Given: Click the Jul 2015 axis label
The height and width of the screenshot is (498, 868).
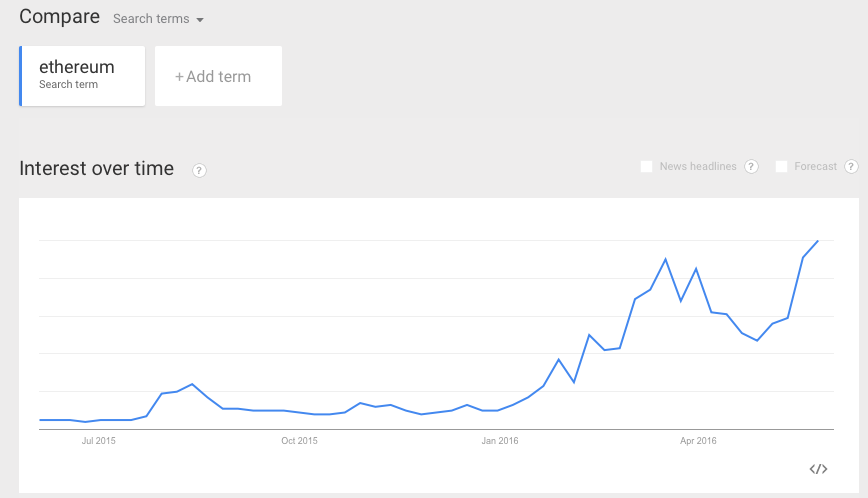Looking at the screenshot, I should 98,440.
